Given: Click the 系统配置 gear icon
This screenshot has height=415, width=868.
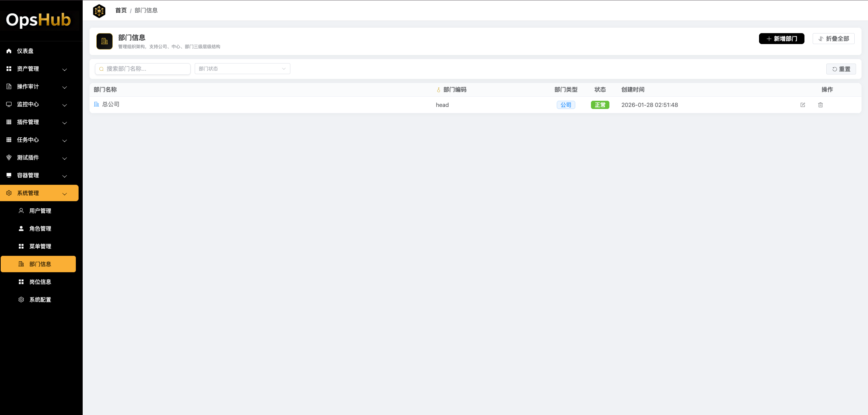Looking at the screenshot, I should point(21,300).
